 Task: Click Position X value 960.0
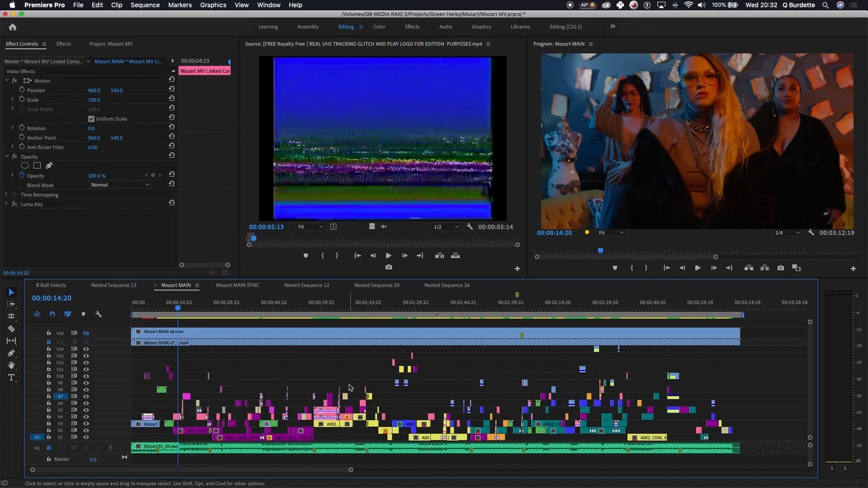click(94, 90)
